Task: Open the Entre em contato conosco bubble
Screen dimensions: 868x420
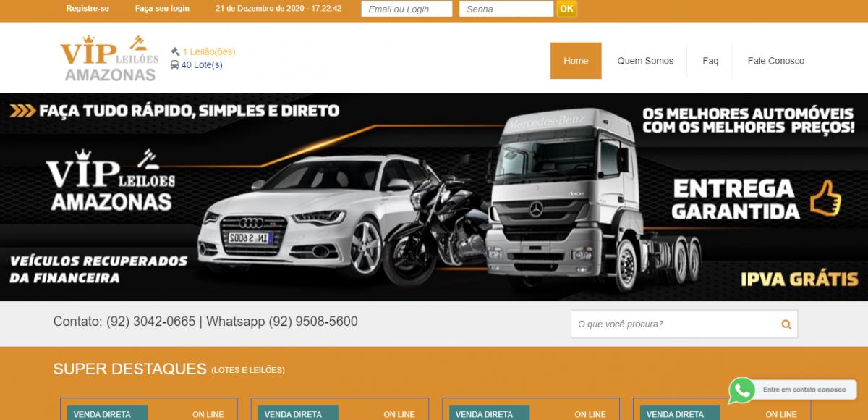Action: pos(804,390)
